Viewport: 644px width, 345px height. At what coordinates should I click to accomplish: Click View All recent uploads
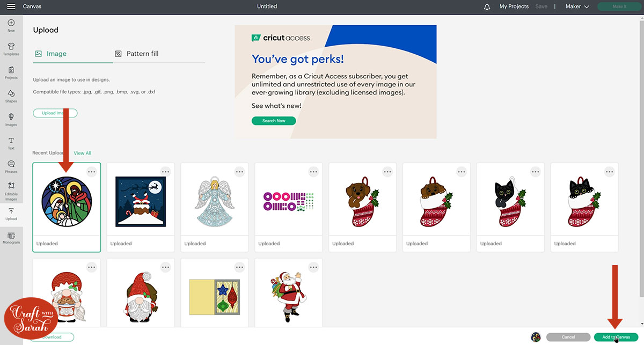pyautogui.click(x=83, y=153)
